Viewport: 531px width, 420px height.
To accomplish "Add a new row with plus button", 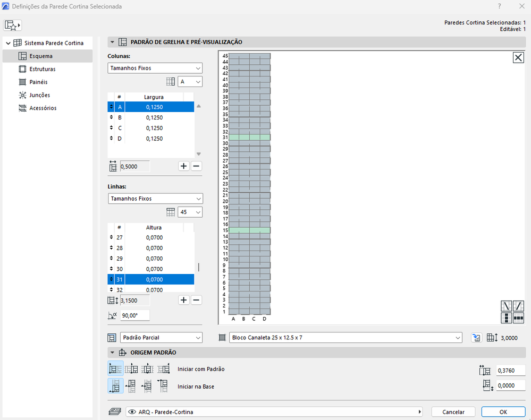I will [x=183, y=300].
